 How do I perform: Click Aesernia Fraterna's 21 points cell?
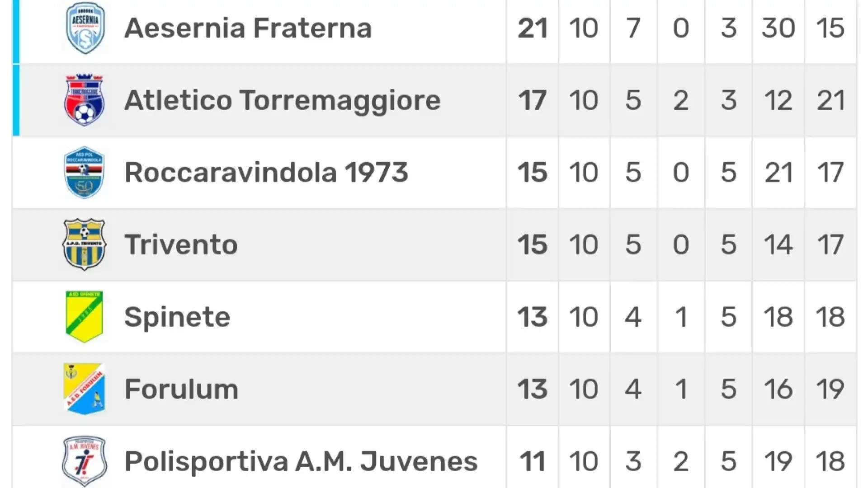pos(533,28)
